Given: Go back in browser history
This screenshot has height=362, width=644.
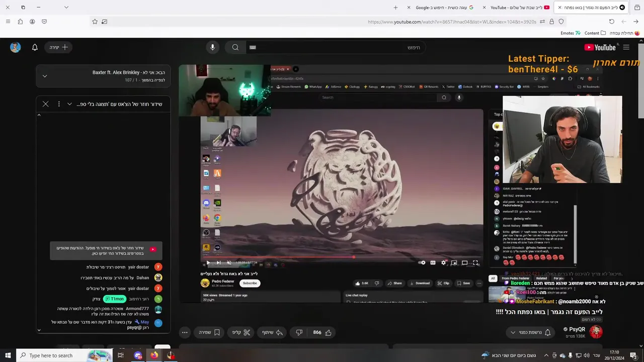Looking at the screenshot, I should pos(636,22).
